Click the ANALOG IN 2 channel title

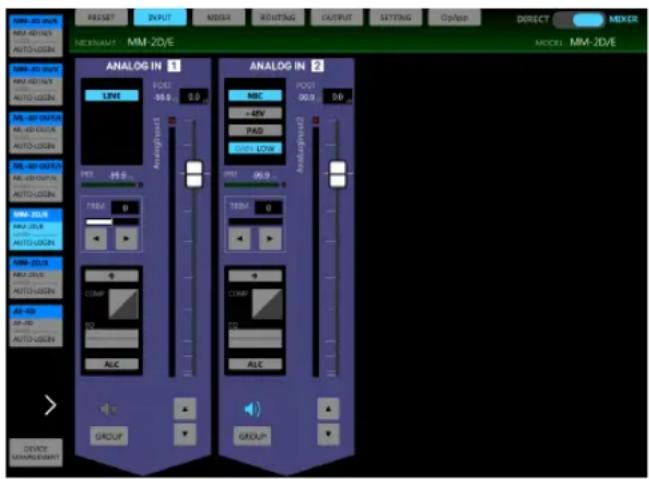[x=286, y=66]
